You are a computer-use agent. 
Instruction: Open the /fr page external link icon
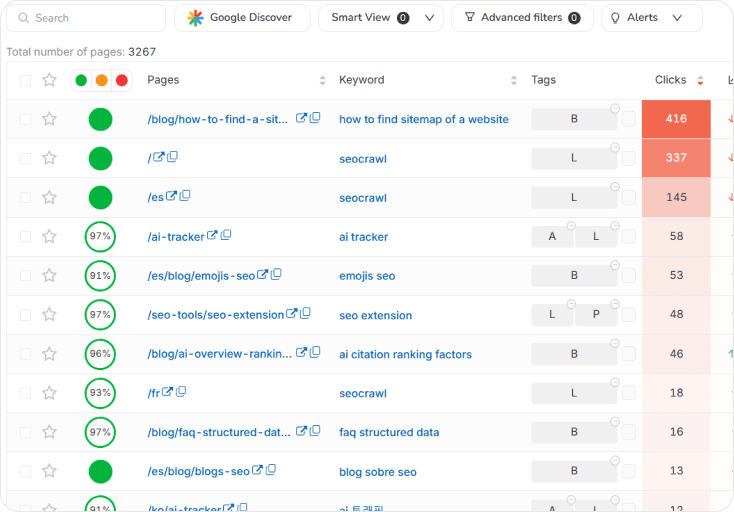pos(168,392)
